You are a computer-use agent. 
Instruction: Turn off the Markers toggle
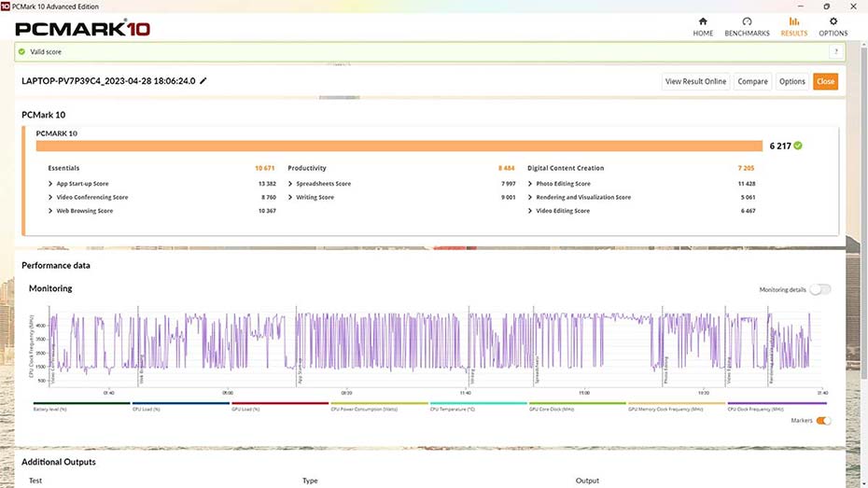[x=823, y=421]
